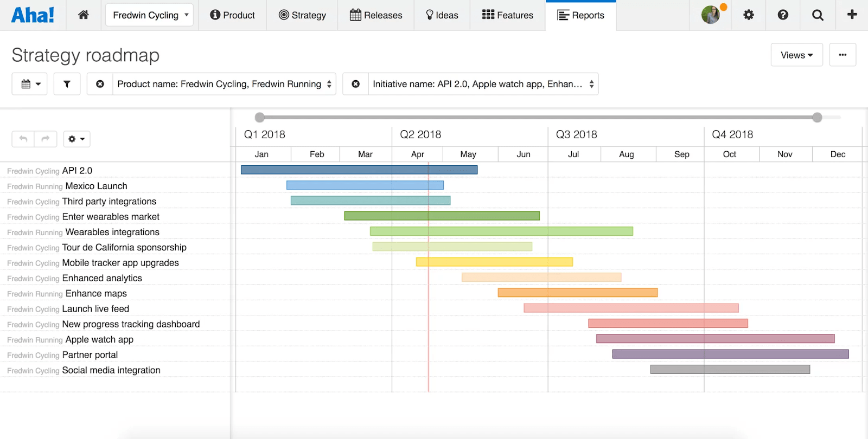The height and width of the screenshot is (439, 868).
Task: Open the Ideas tab
Action: 442,15
